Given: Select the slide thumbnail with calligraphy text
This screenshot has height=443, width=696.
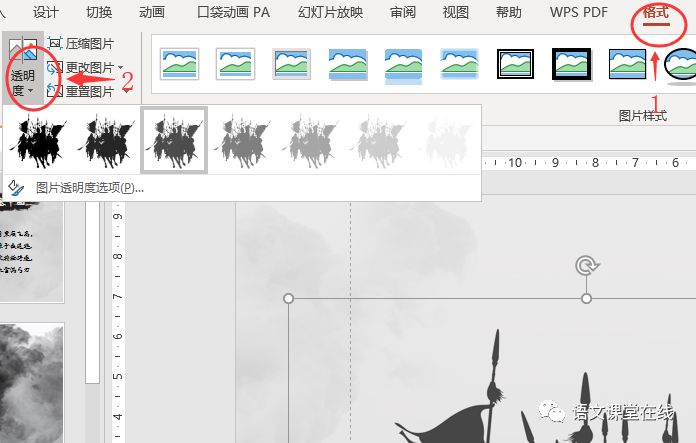Looking at the screenshot, I should [x=32, y=251].
